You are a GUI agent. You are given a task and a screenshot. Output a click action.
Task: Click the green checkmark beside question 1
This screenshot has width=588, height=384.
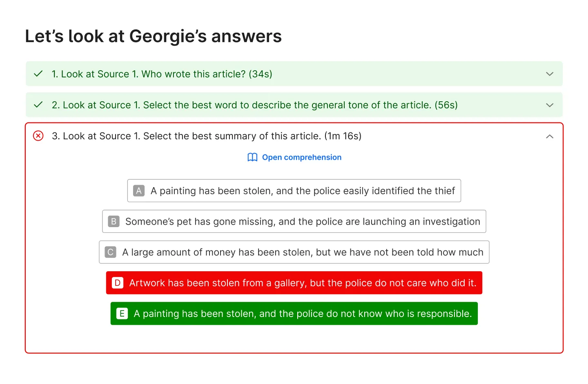pos(38,74)
